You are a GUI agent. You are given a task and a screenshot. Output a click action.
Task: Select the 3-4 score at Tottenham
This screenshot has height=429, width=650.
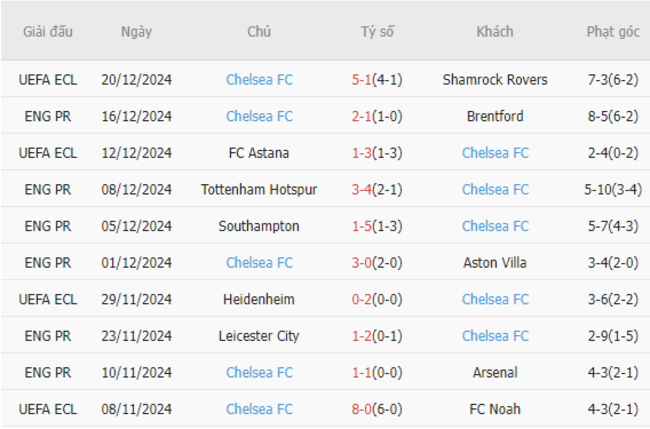361,189
